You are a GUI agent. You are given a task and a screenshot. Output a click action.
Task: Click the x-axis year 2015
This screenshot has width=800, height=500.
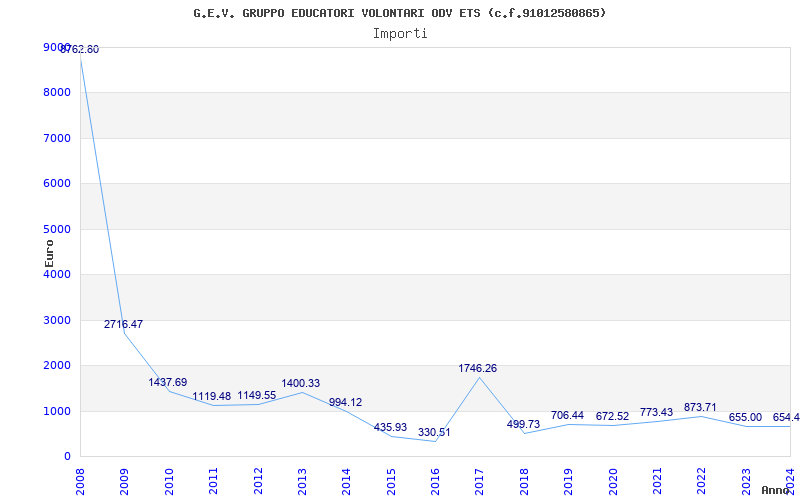coord(390,481)
